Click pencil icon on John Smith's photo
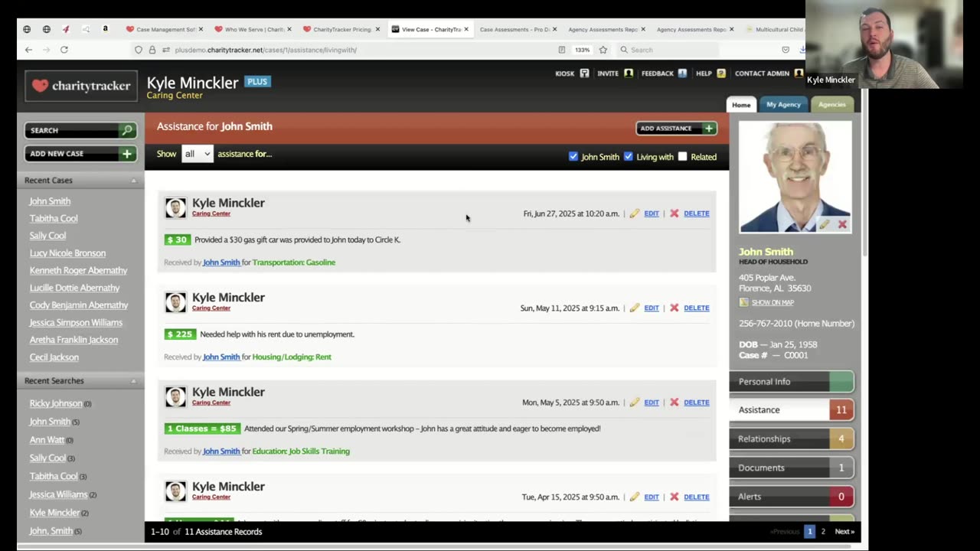The width and height of the screenshot is (980, 551). pos(824,224)
